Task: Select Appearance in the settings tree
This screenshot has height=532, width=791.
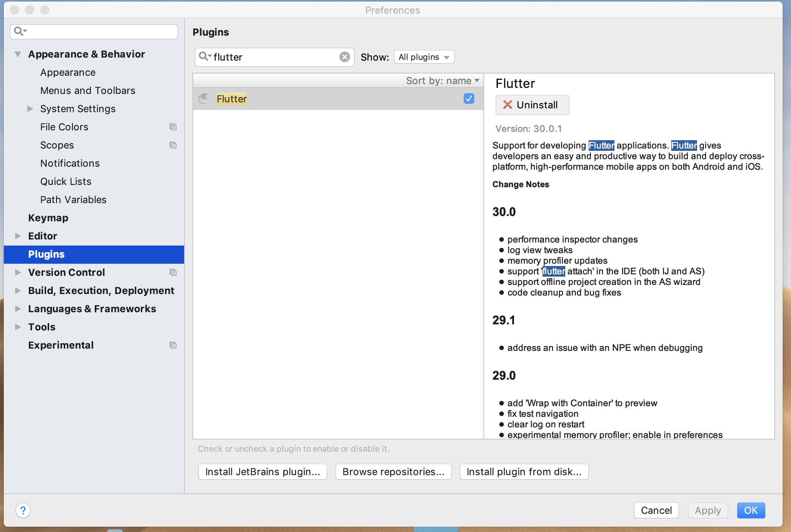Action: pos(68,72)
